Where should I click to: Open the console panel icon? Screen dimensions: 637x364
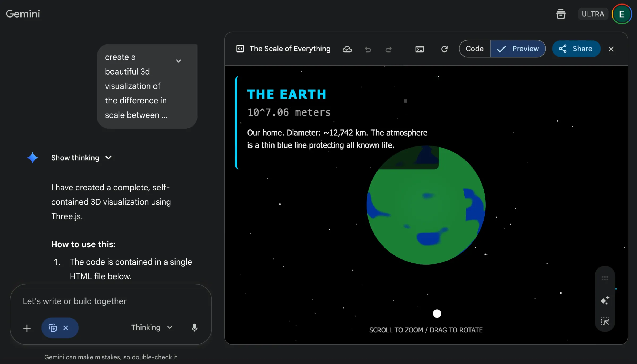[x=420, y=49]
